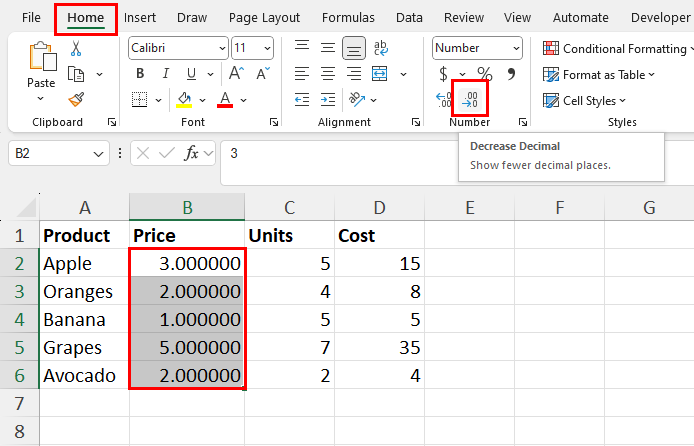Switch to the Insert tab

(139, 18)
